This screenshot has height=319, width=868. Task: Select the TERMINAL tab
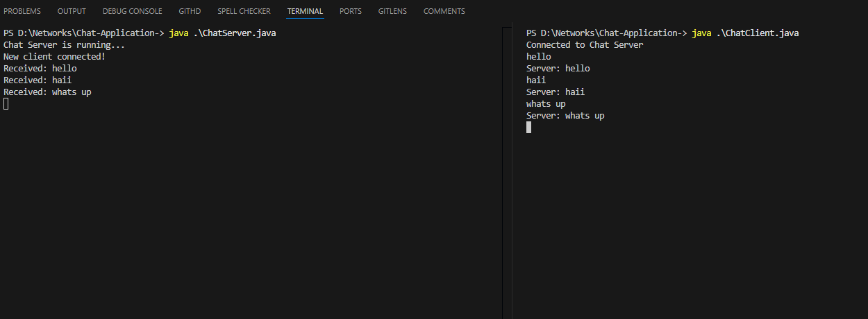pyautogui.click(x=305, y=11)
